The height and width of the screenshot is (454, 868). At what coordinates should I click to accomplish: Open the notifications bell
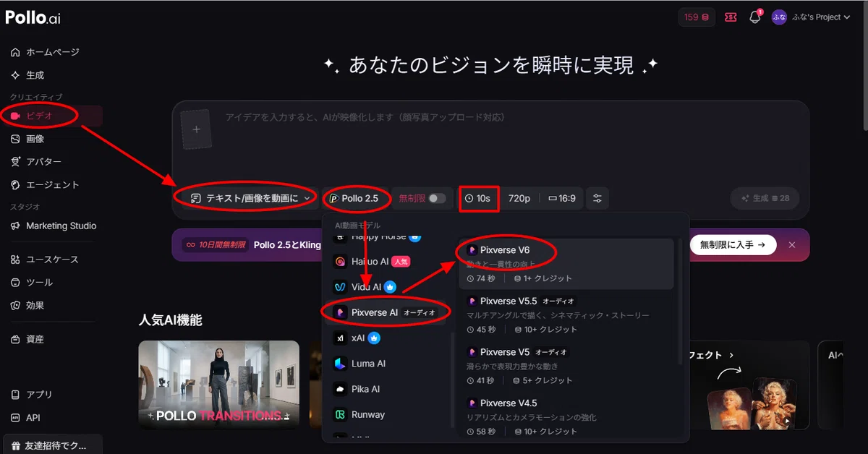(755, 17)
